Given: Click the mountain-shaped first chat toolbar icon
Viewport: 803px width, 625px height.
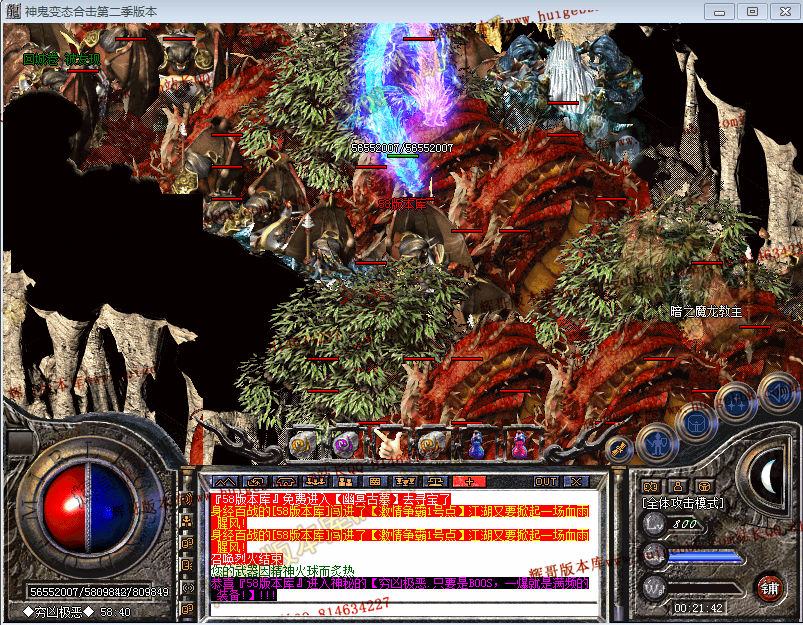Looking at the screenshot, I should 225,482.
